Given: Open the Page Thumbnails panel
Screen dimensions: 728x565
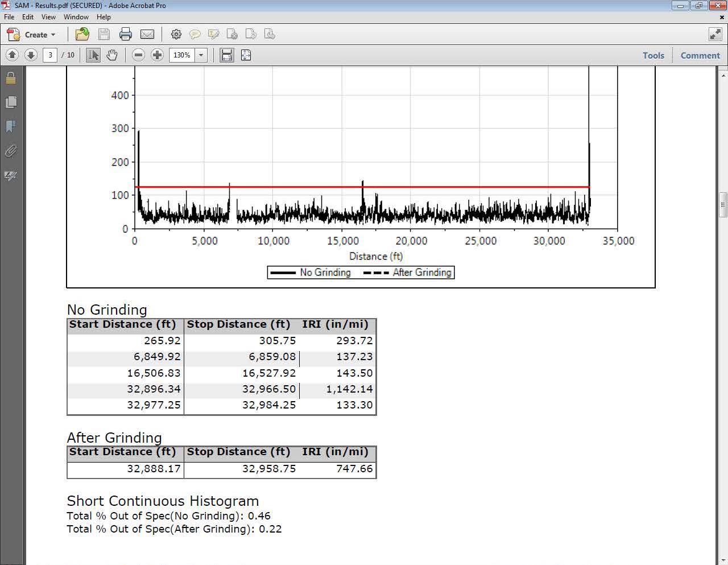Looking at the screenshot, I should point(11,102).
